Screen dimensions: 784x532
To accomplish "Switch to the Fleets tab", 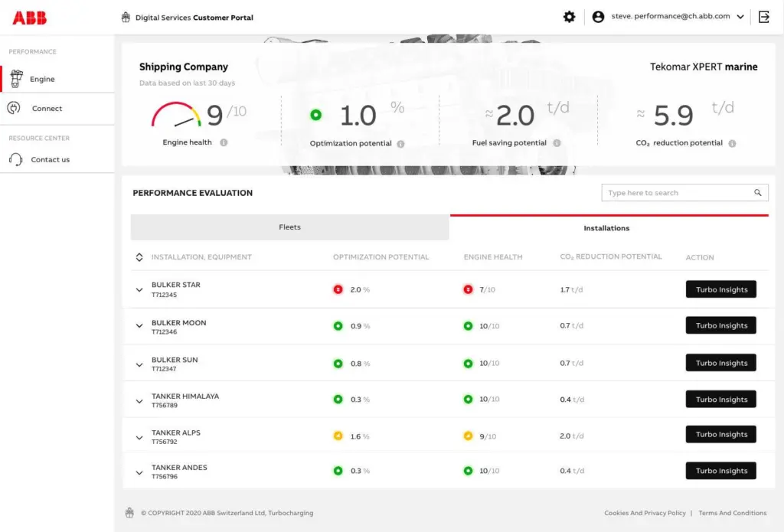I will 289,227.
